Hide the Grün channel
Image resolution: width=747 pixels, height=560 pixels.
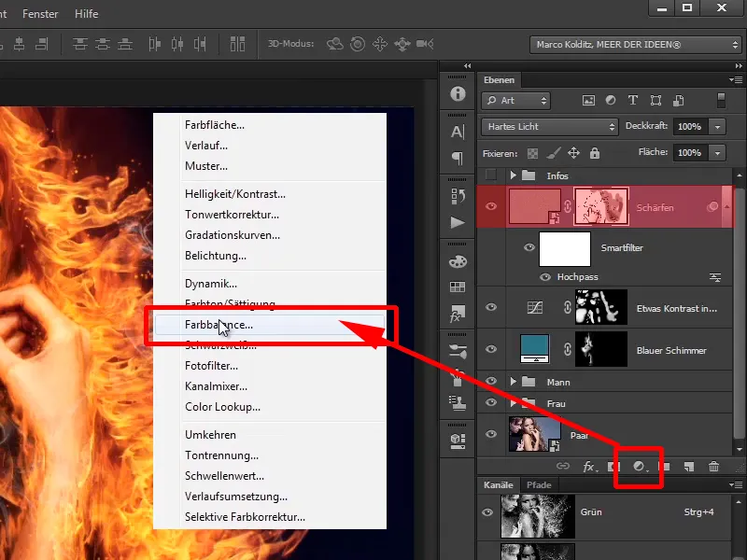tap(487, 512)
